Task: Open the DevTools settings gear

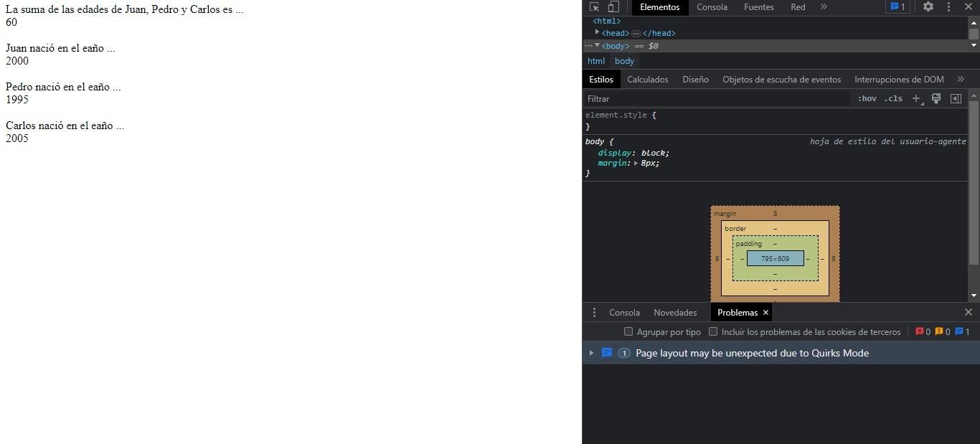Action: [928, 7]
